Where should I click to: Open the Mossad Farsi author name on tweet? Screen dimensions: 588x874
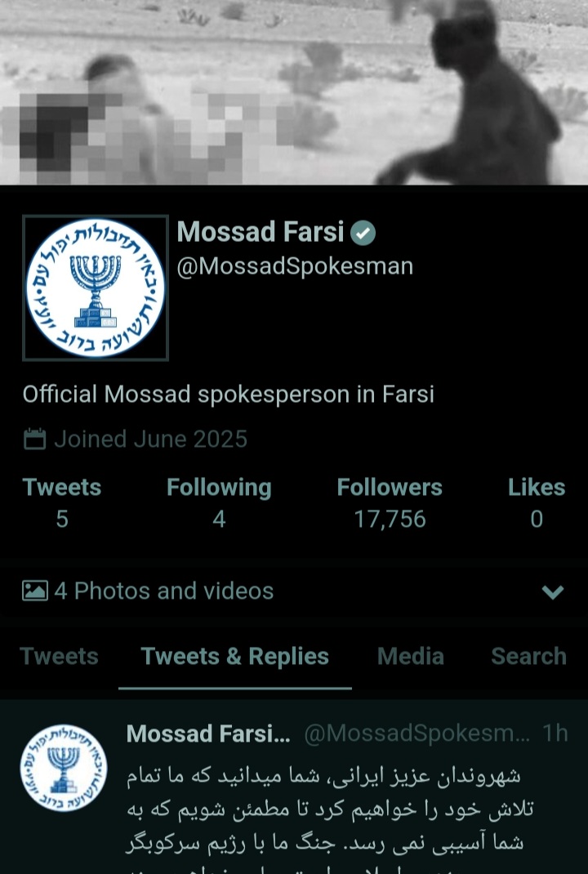[x=208, y=734]
